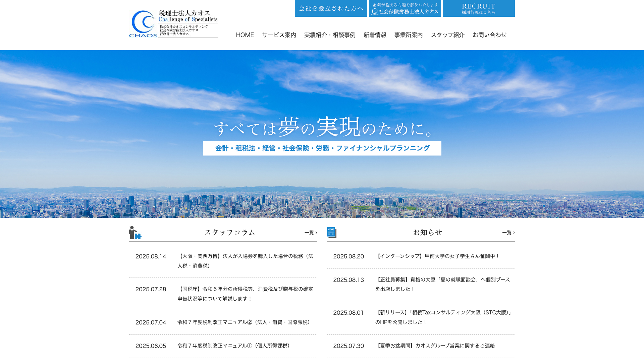Open the サービス案内 menu
Viewport: 644px width, 362px height.
pos(279,35)
